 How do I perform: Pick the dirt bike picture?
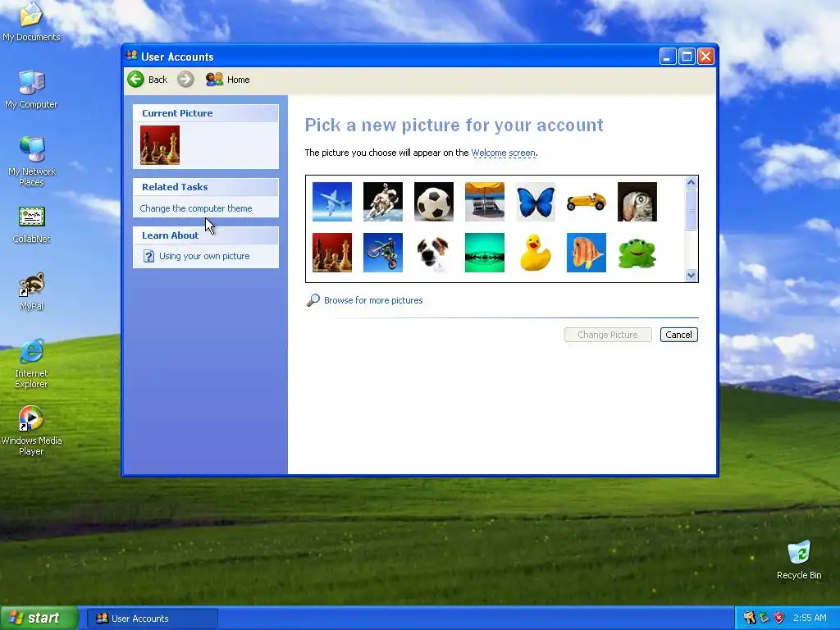click(383, 253)
